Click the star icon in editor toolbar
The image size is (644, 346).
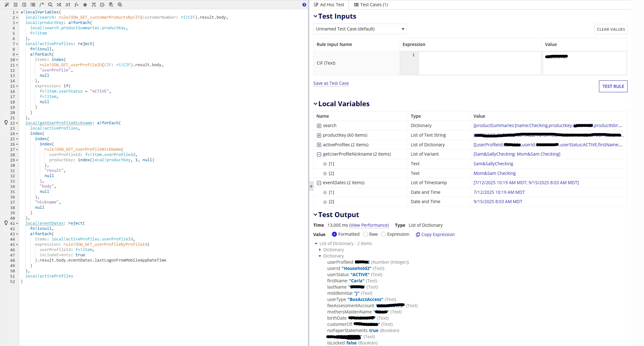[85, 5]
